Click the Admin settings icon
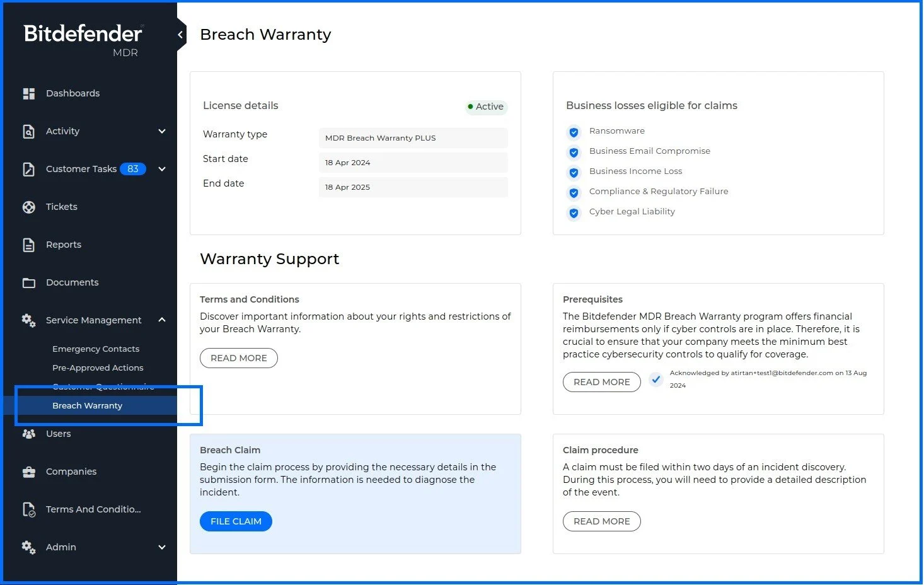 click(x=28, y=547)
